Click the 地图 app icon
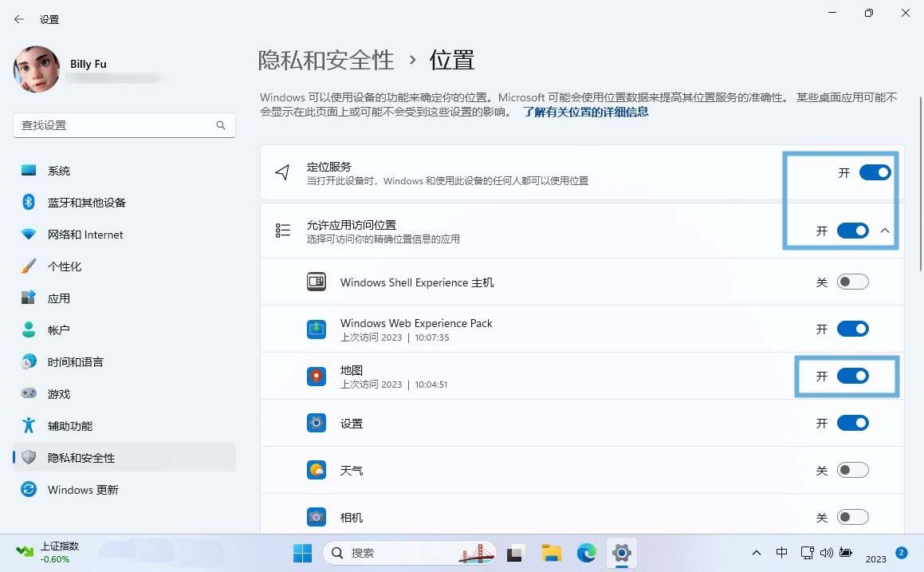The image size is (924, 572). click(x=317, y=376)
